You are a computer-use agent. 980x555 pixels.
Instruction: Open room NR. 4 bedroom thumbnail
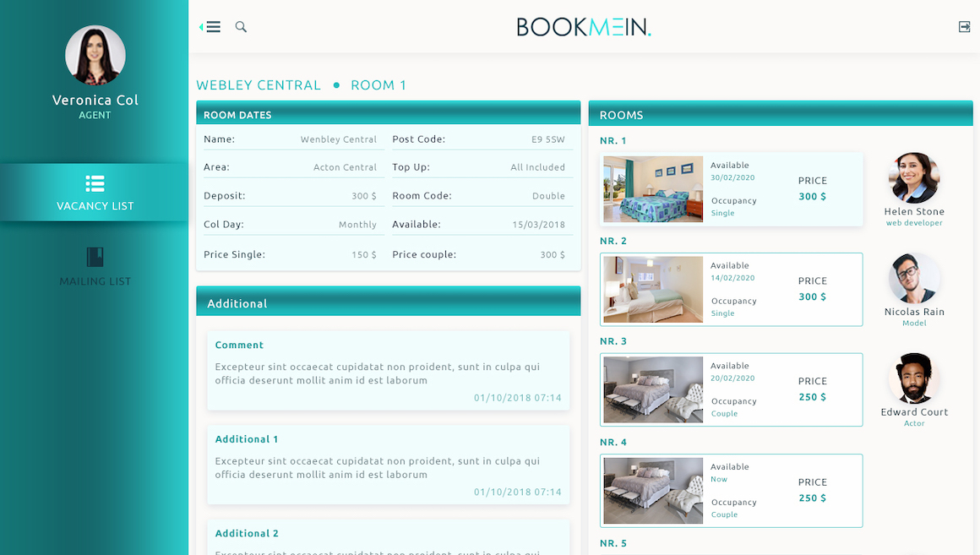[653, 491]
